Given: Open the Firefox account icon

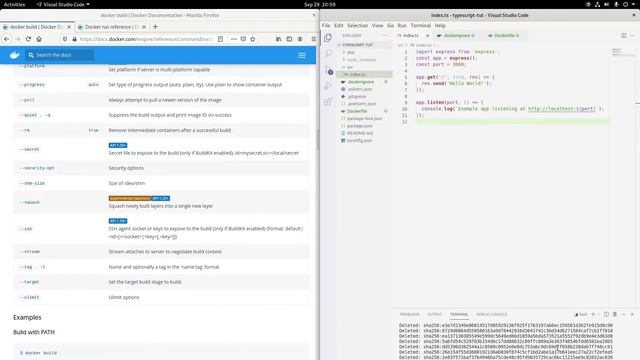Looking at the screenshot, I should (x=300, y=39).
